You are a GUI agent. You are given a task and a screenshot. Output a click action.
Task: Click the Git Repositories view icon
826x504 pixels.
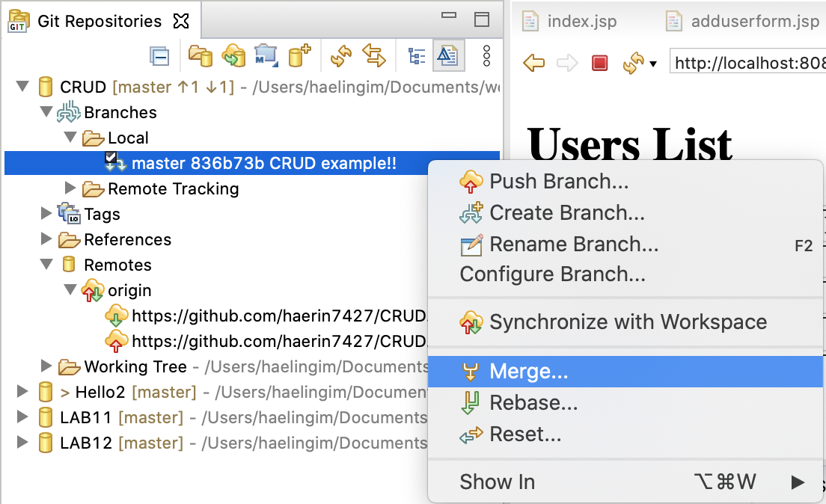19,21
